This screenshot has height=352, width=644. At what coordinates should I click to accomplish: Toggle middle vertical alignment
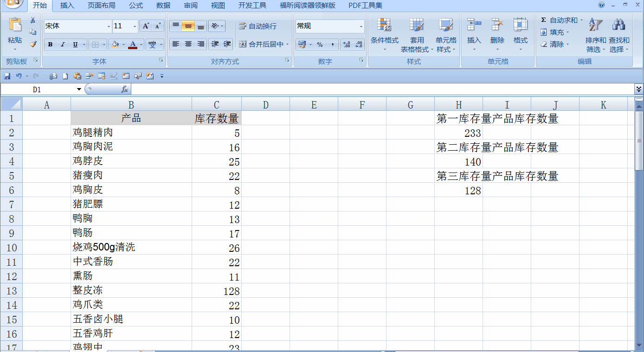[188, 26]
